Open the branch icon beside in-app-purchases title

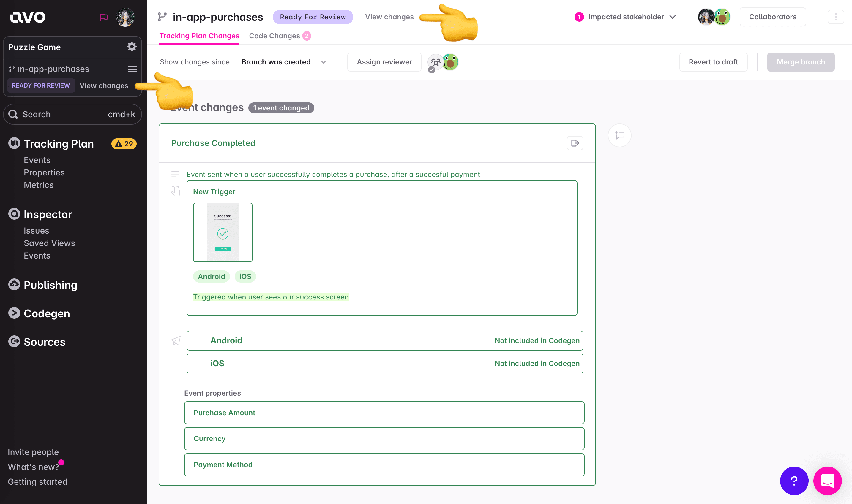click(x=162, y=16)
